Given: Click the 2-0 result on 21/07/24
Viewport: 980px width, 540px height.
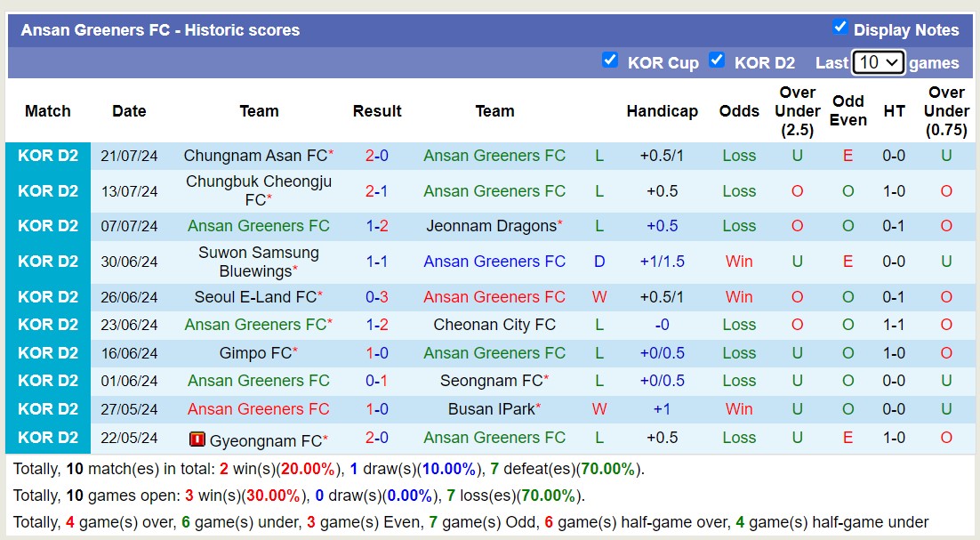Looking at the screenshot, I should pyautogui.click(x=377, y=156).
